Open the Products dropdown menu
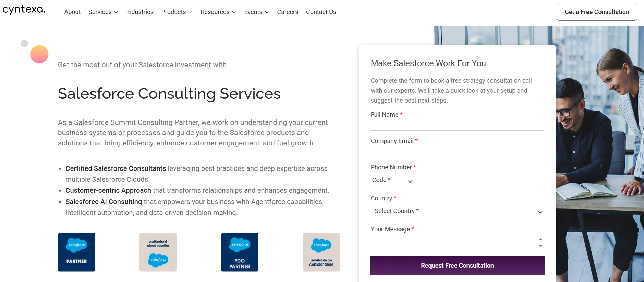The height and width of the screenshot is (282, 644). click(x=177, y=12)
